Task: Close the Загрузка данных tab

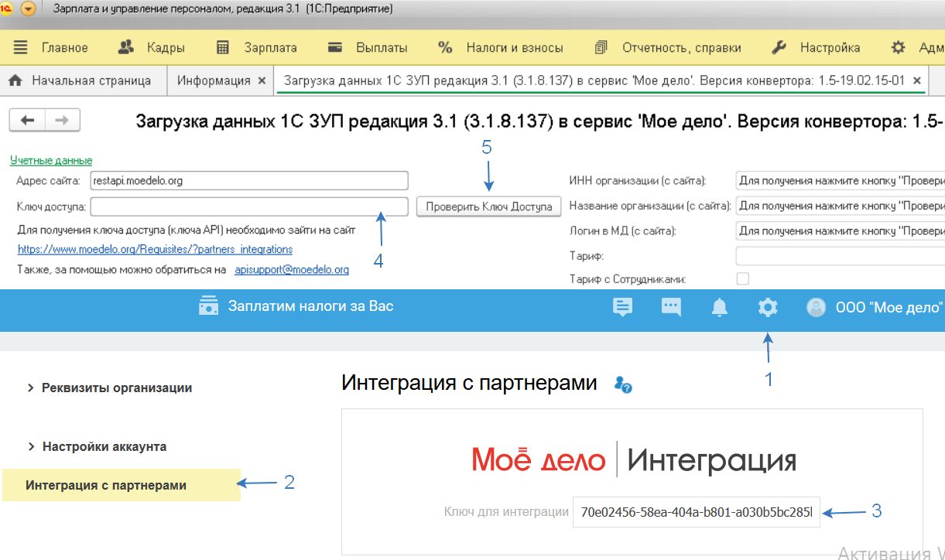Action: (x=917, y=80)
